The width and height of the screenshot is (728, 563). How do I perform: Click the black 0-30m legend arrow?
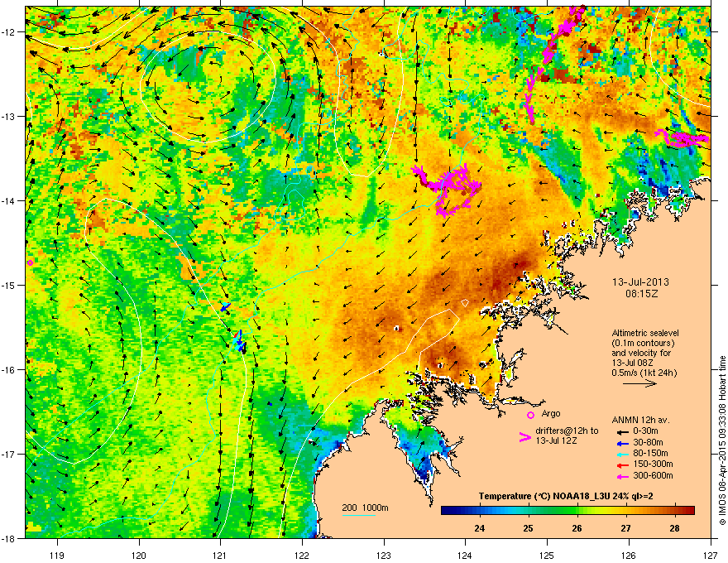[621, 431]
